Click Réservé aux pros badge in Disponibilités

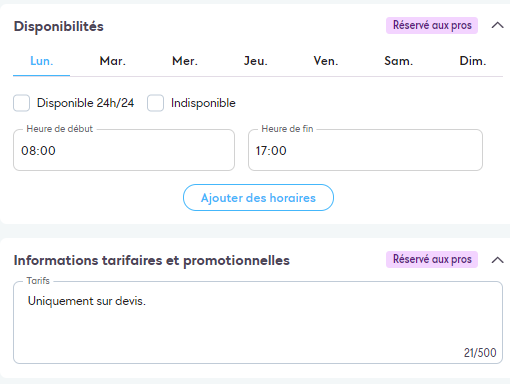click(432, 25)
